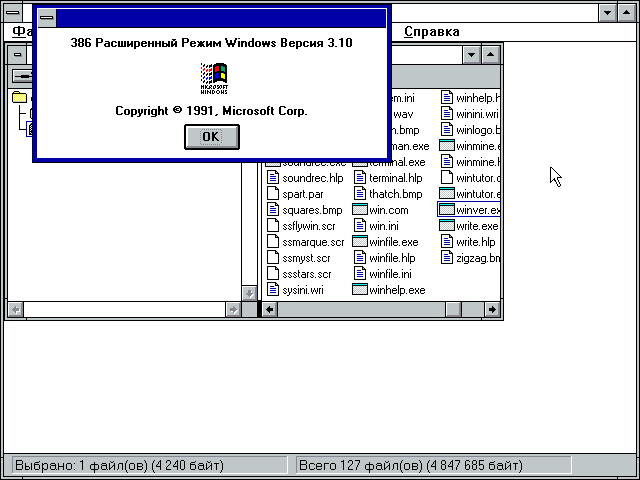The width and height of the screenshot is (640, 480).
Task: Open File Manager main control menu box
Action: (13, 12)
